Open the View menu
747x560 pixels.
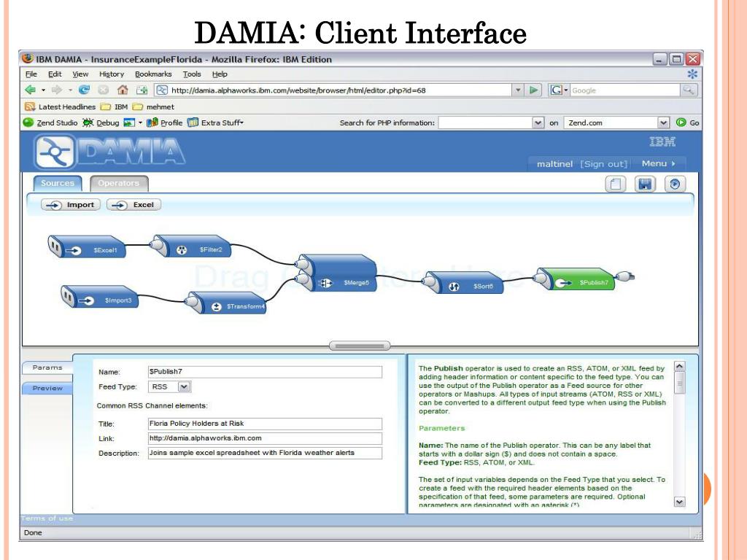[x=80, y=74]
